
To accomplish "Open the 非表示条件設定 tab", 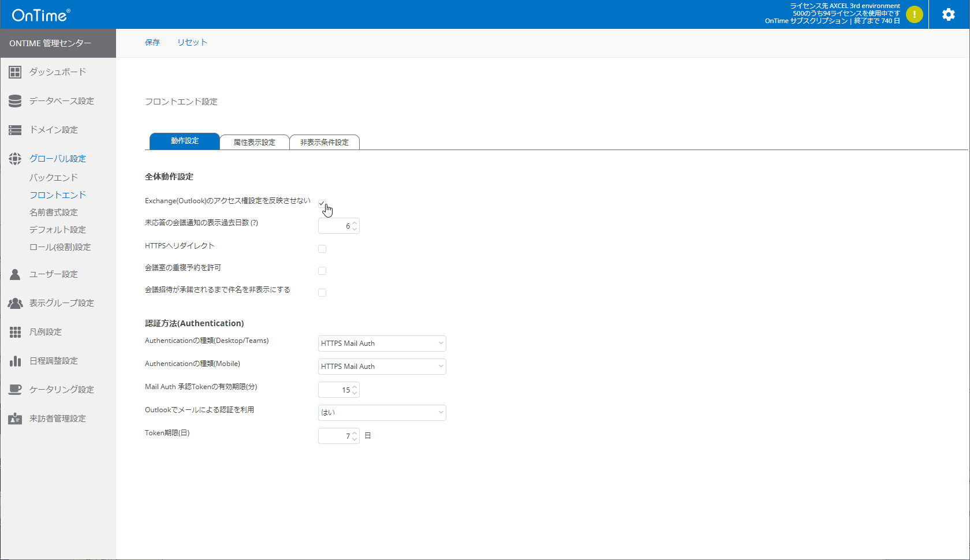I will 325,141.
